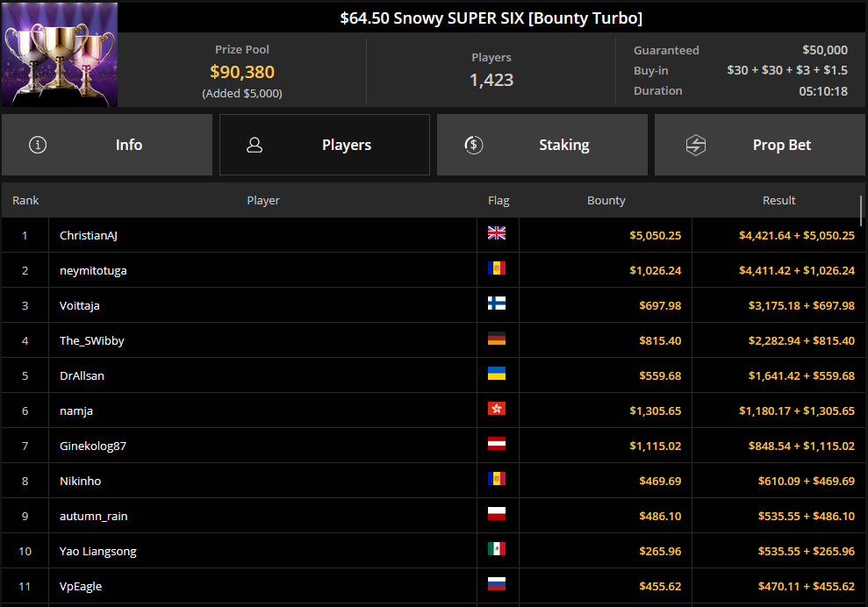Click the Player column header
Screen dimensions: 868x607
263,200
